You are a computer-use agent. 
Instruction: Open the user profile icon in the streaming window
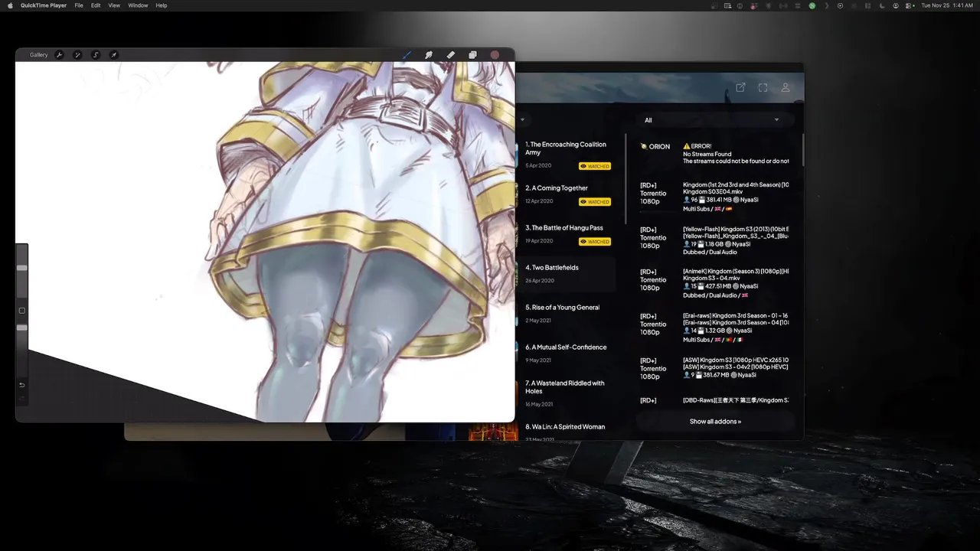tap(786, 88)
